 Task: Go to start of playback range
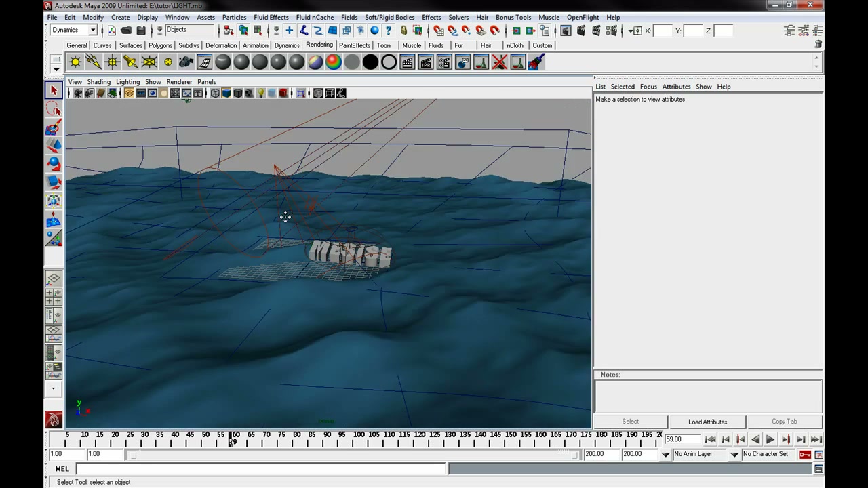(x=710, y=439)
